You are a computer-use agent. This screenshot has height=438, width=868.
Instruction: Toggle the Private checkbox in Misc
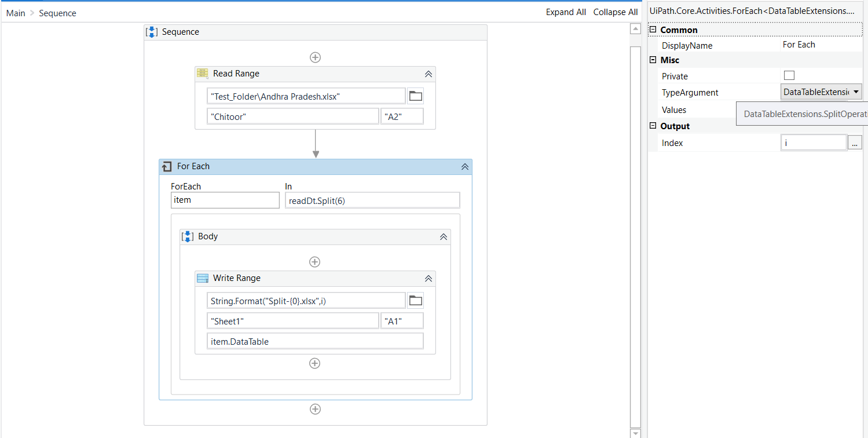789,76
